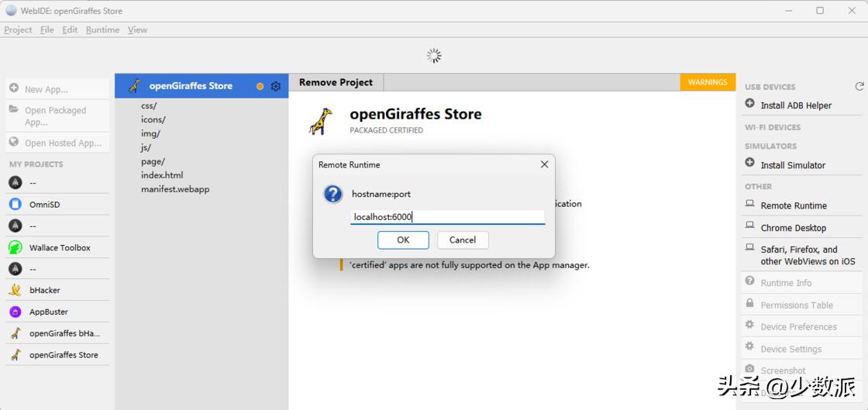The height and width of the screenshot is (410, 868).
Task: Select the OmniSD project
Action: [x=44, y=205]
